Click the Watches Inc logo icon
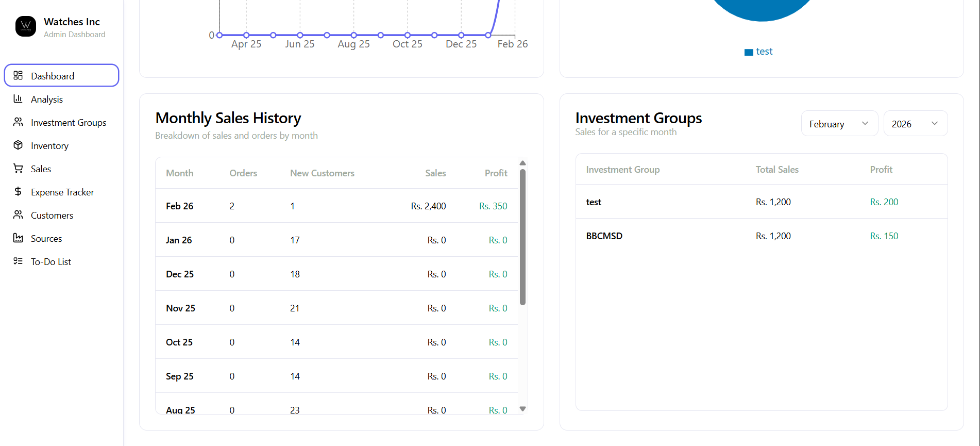Screen dimensions: 980x446 pos(26,26)
